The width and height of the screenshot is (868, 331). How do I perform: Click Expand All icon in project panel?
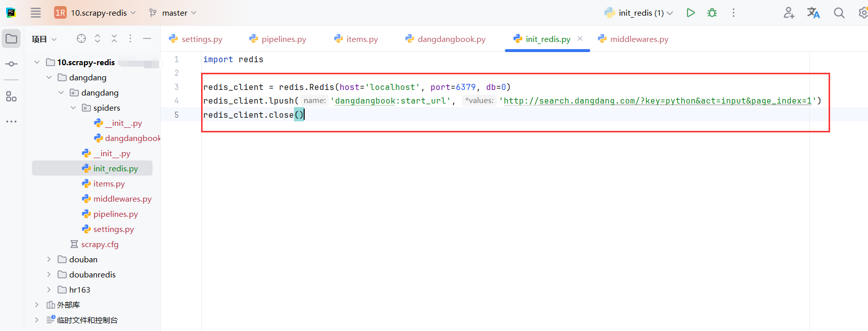tap(98, 38)
